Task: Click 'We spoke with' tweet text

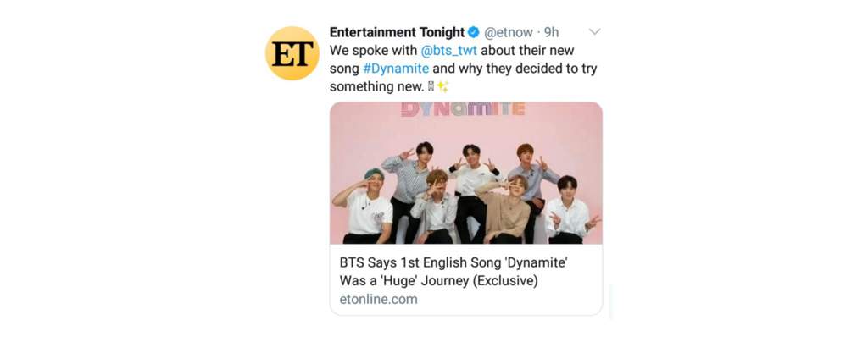Action: 373,51
